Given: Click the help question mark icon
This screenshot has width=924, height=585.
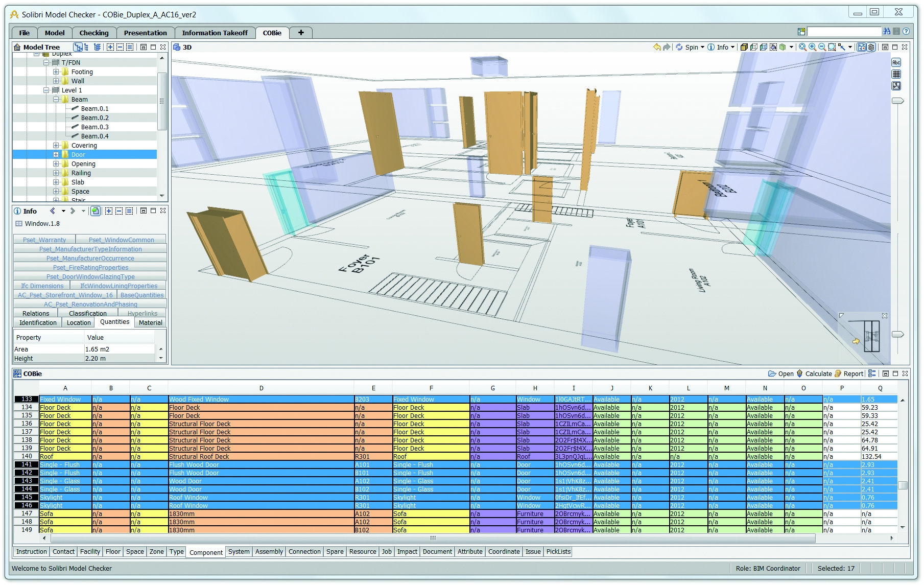Looking at the screenshot, I should pos(906,32).
